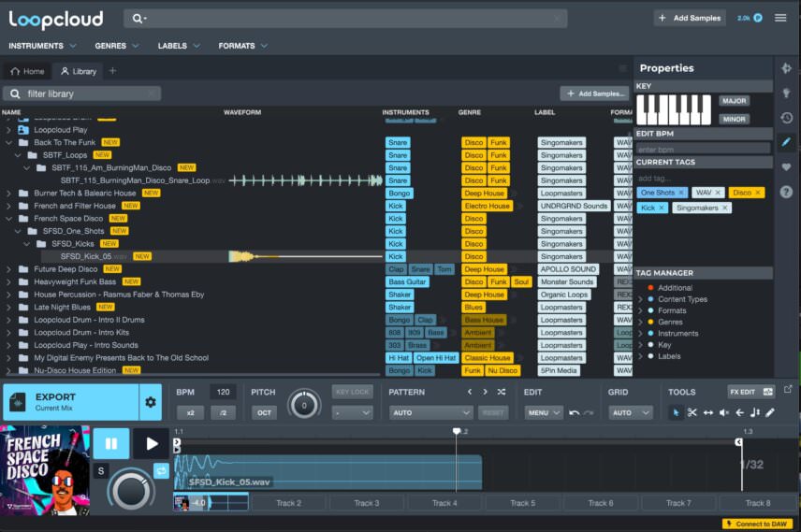
Task: Adjust the volume knob below play
Action: tap(131, 490)
